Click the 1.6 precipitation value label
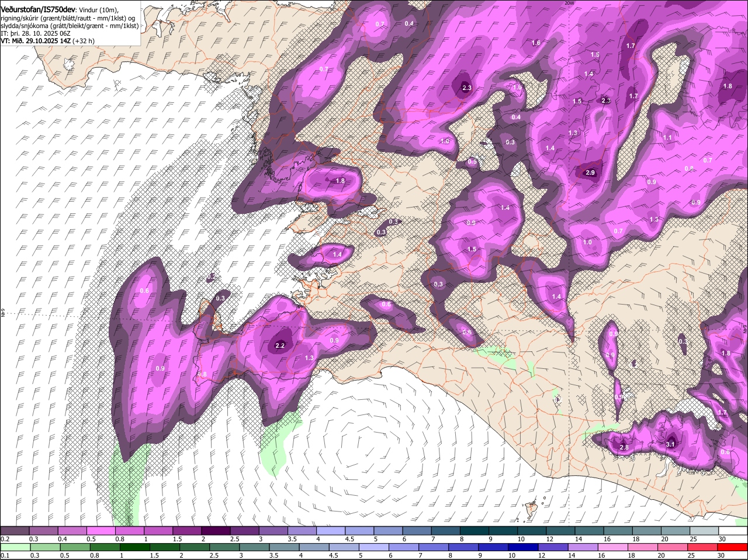This screenshot has height=560, width=748. click(x=536, y=43)
